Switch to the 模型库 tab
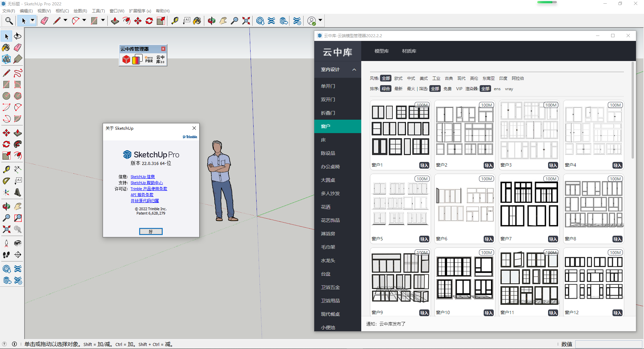 point(382,51)
